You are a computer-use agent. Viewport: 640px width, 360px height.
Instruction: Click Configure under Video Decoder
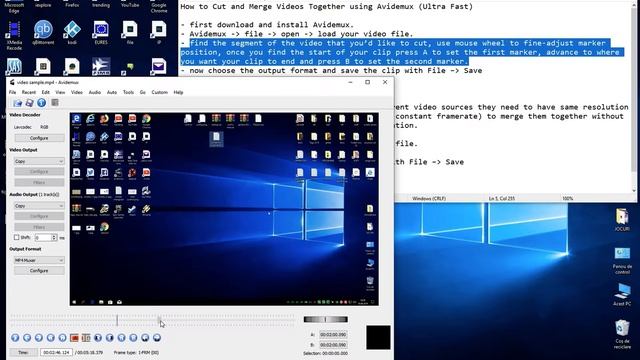coord(39,138)
